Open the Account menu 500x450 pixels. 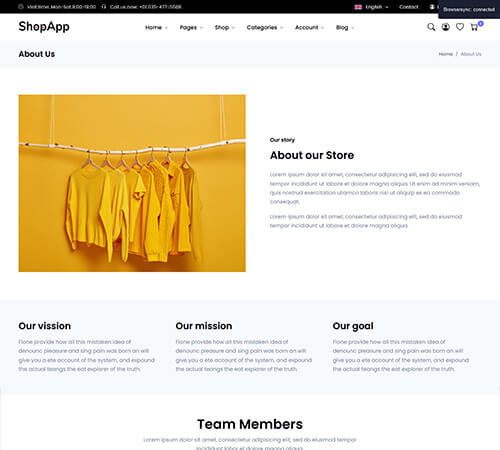click(309, 27)
